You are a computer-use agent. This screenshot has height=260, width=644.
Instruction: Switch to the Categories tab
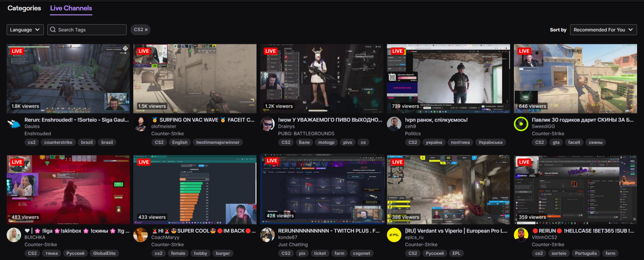24,8
